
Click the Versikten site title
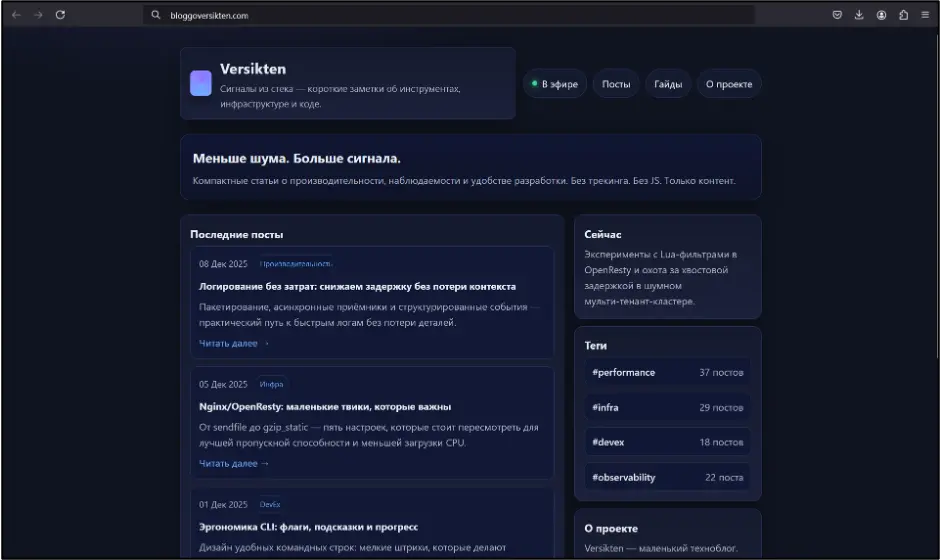253,69
